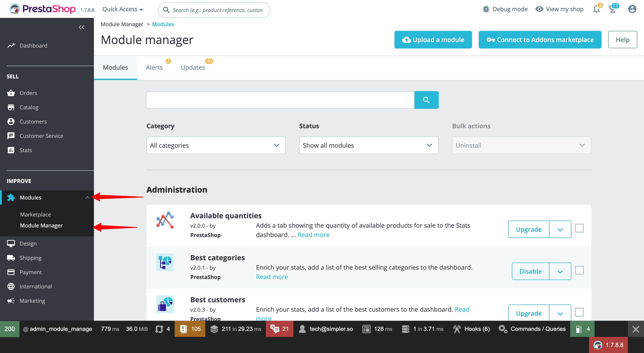Open the user profile avatar icon
Image resolution: width=644 pixels, height=353 pixels.
coord(632,9)
